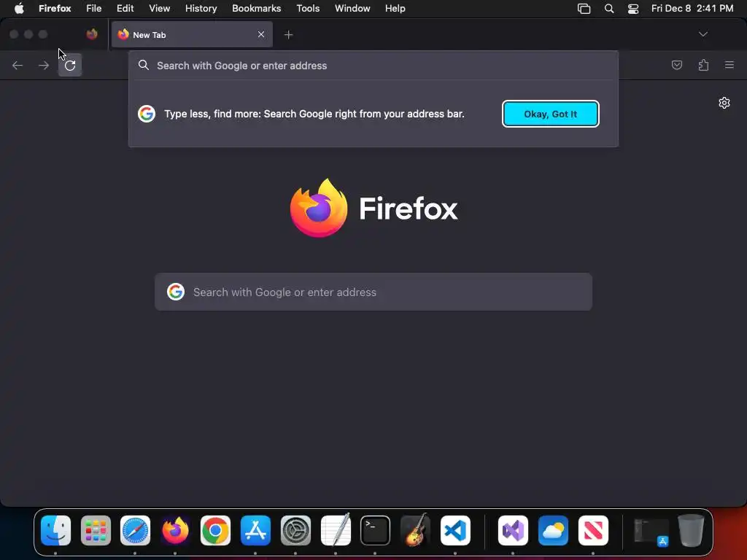Viewport: 747px width, 560px height.
Task: Open the Apple menu
Action: pos(19,8)
